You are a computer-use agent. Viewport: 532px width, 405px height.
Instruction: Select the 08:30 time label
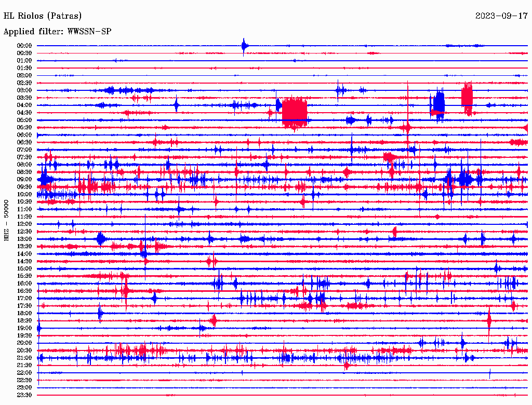[x=24, y=172]
